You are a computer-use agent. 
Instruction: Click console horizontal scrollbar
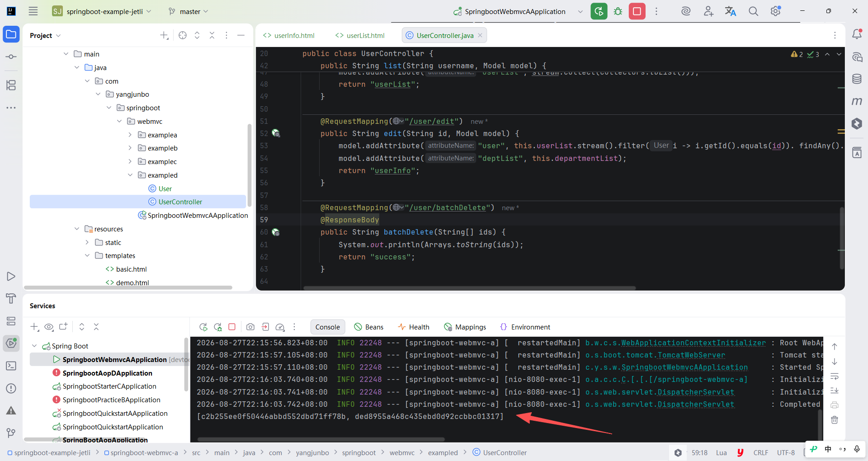point(321,439)
